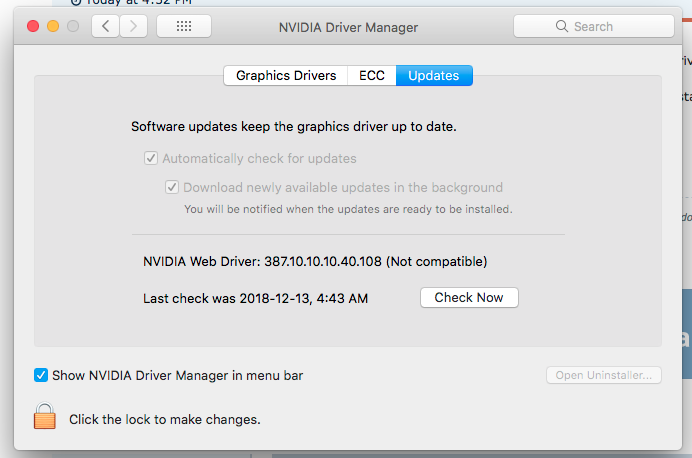
Task: Toggle Automatically check for updates checkbox
Action: pos(151,158)
